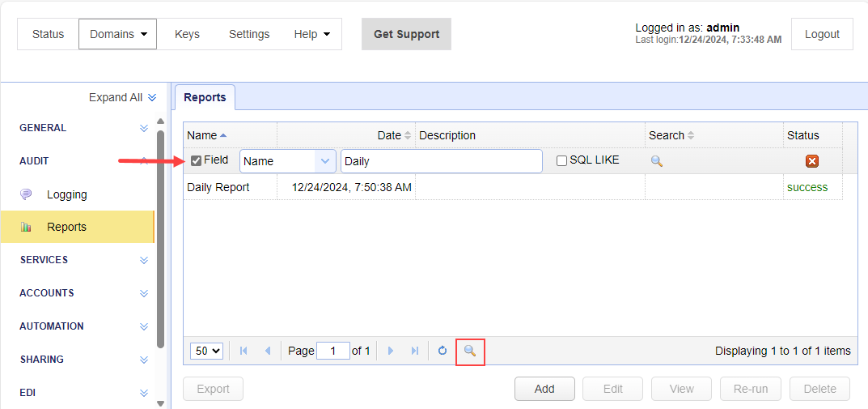Open the Domains menu
868x409 pixels.
click(x=117, y=34)
